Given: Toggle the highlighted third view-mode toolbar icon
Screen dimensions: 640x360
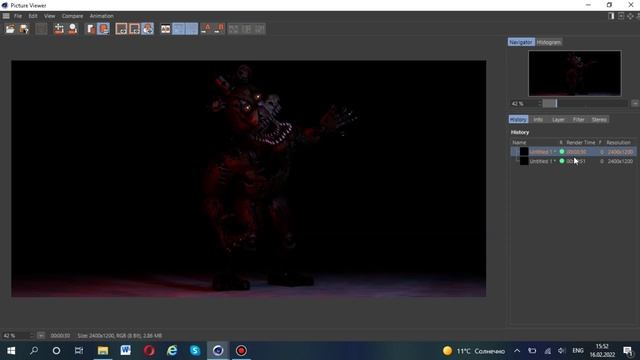Looking at the screenshot, I should (x=148, y=29).
